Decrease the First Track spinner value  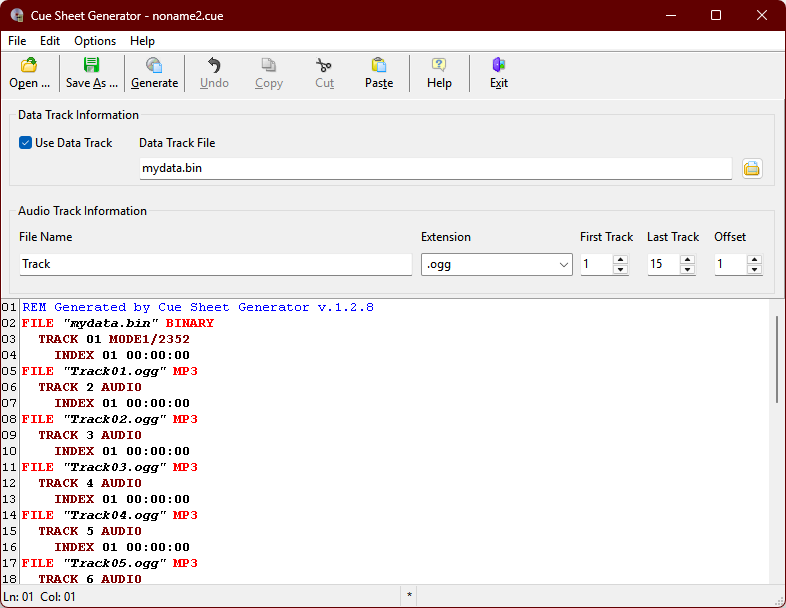(x=620, y=270)
